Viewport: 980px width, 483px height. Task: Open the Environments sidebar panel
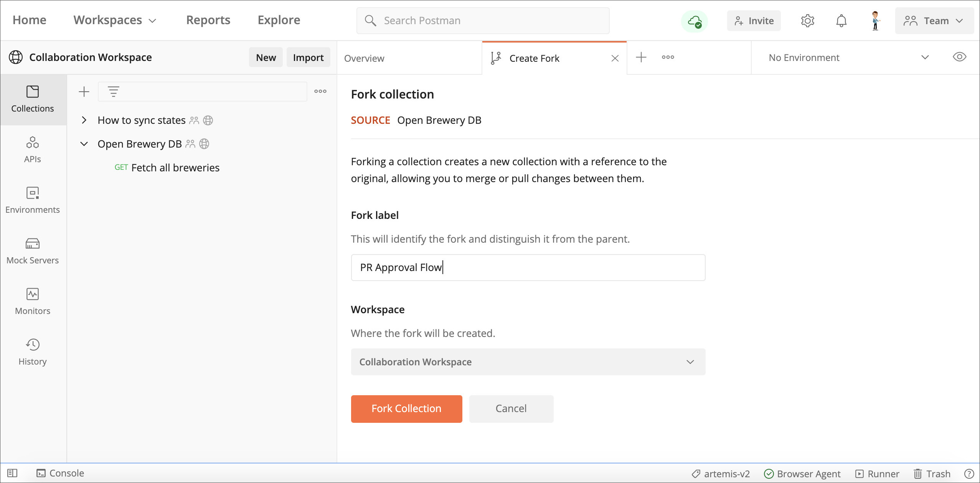[x=33, y=200]
